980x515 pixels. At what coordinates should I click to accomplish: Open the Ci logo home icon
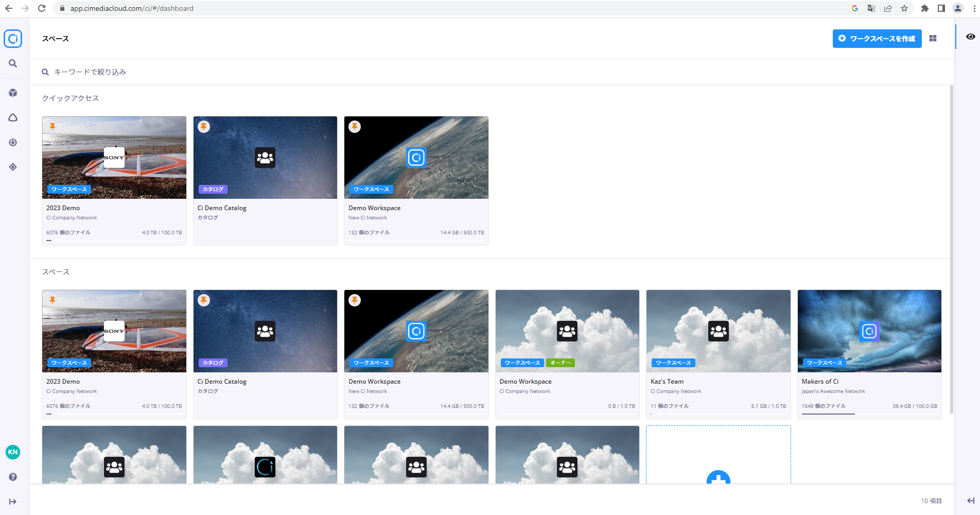(13, 39)
